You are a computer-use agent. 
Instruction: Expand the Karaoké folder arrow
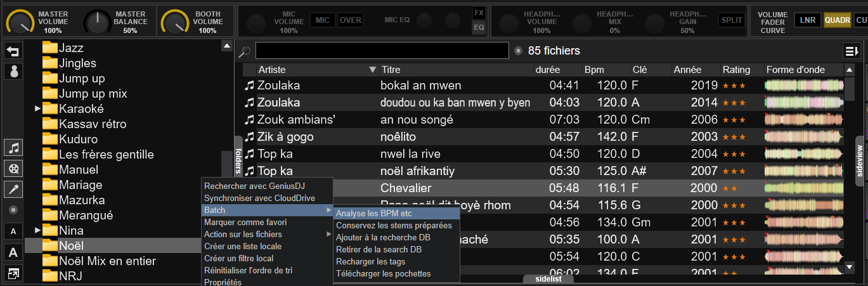click(37, 109)
